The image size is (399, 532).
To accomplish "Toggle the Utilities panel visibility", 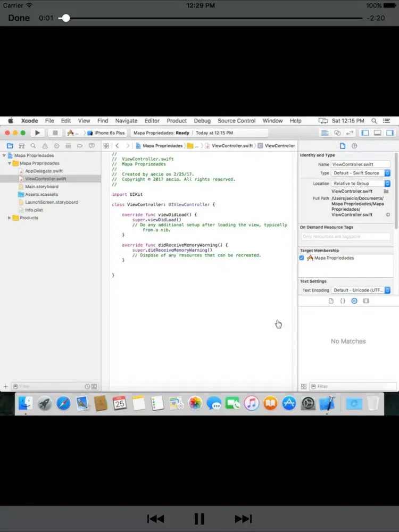I will 390,132.
